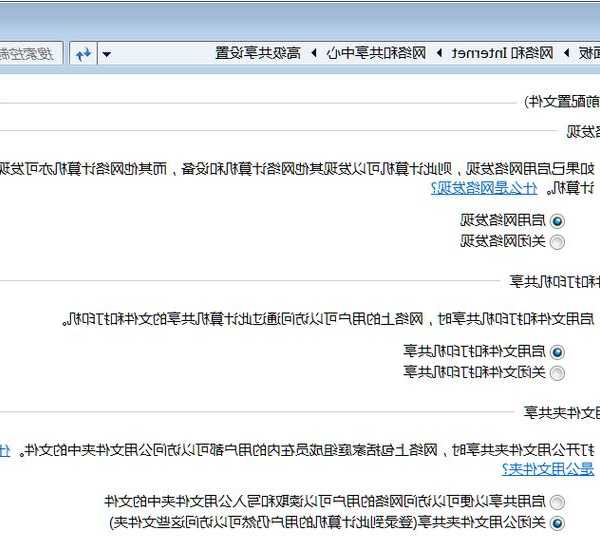Click the 网络发现 section heading
Screen dimensions: 600x550
582,131
